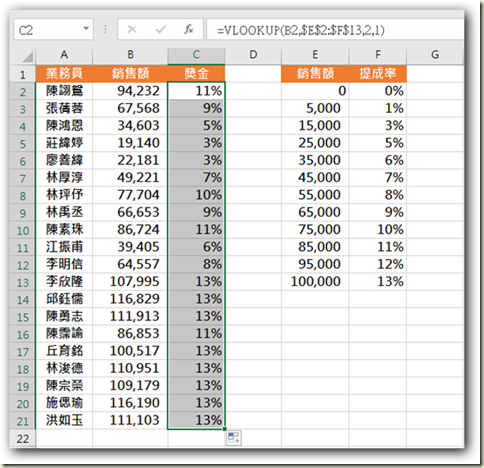Select the cell with value 110,951

pyautogui.click(x=130, y=368)
